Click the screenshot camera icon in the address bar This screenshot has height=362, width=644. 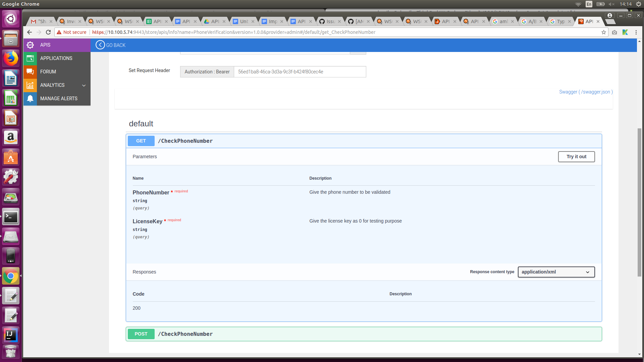click(614, 32)
